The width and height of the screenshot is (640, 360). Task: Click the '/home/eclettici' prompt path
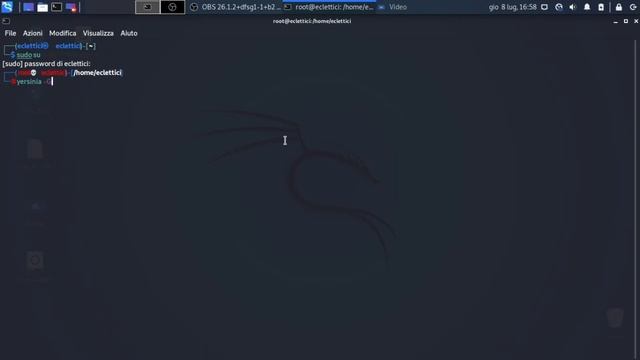pyautogui.click(x=97, y=73)
